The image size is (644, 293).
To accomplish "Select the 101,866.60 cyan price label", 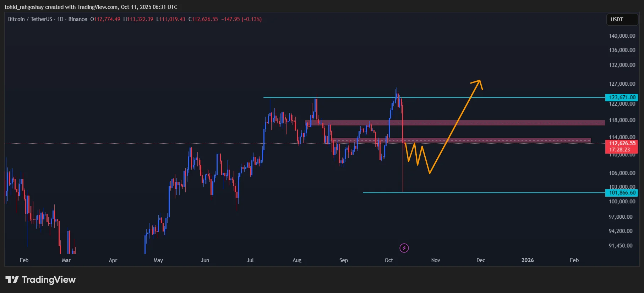I will point(622,193).
